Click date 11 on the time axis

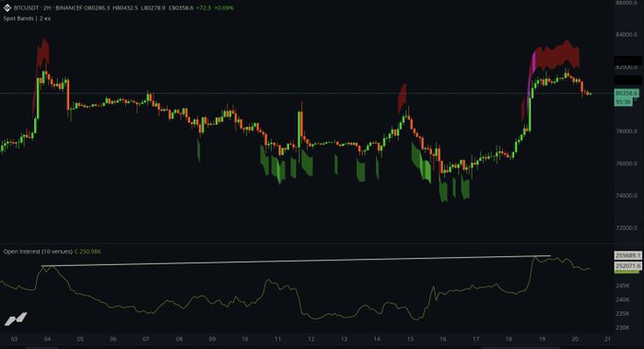(x=277, y=340)
